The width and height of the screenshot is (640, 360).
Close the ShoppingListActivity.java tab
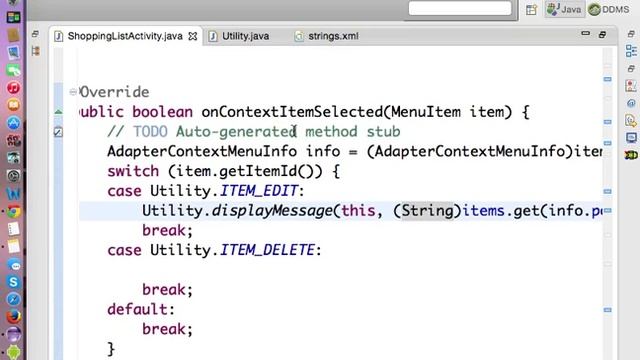(193, 36)
